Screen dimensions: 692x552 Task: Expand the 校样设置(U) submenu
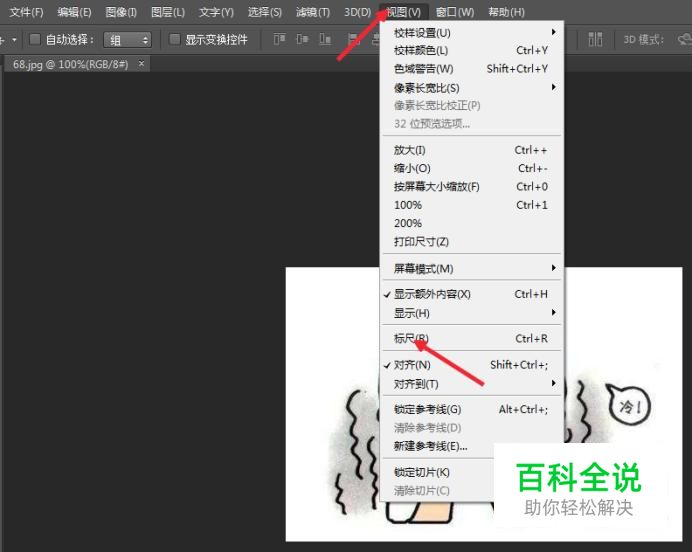click(471, 33)
